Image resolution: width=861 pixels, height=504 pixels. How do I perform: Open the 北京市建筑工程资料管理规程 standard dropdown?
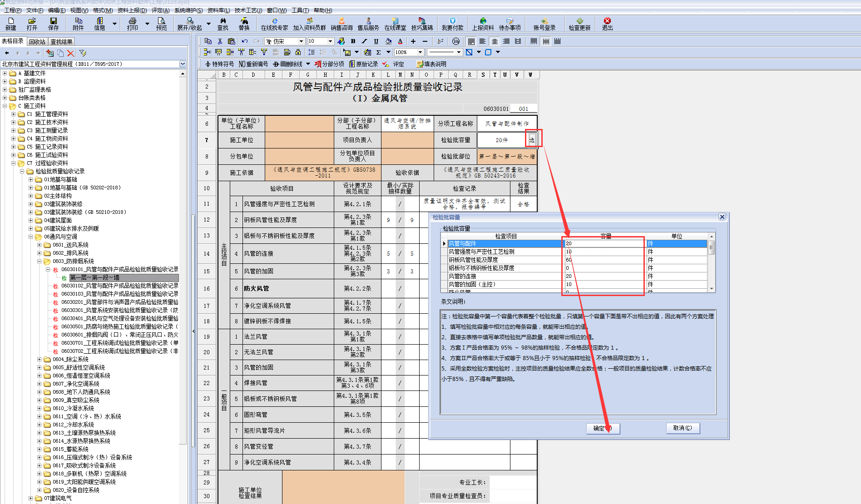tap(183, 64)
